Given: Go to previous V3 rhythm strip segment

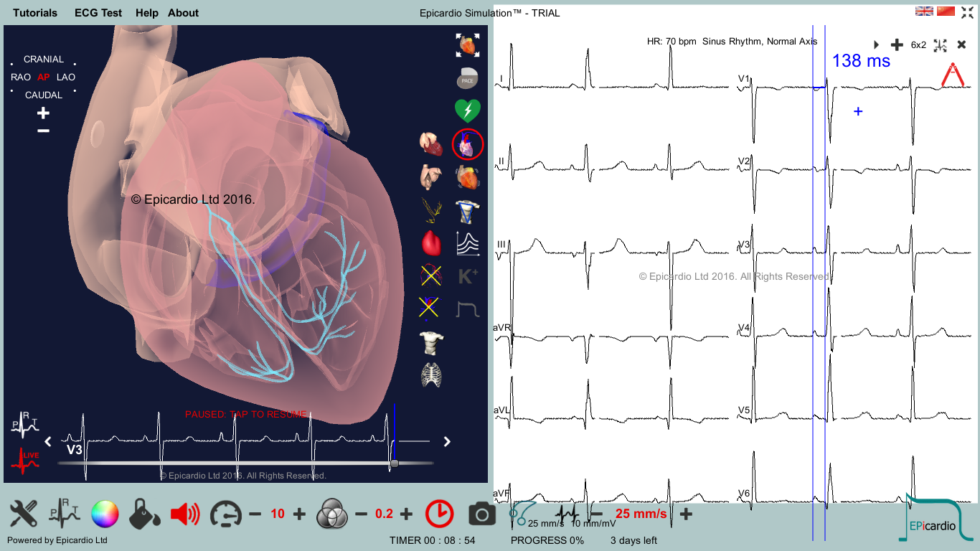Looking at the screenshot, I should (x=49, y=442).
